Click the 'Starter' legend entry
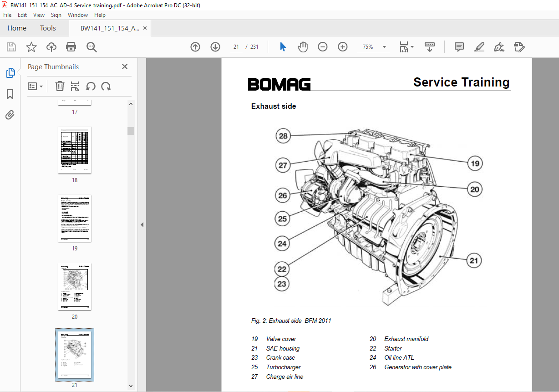 (393, 348)
